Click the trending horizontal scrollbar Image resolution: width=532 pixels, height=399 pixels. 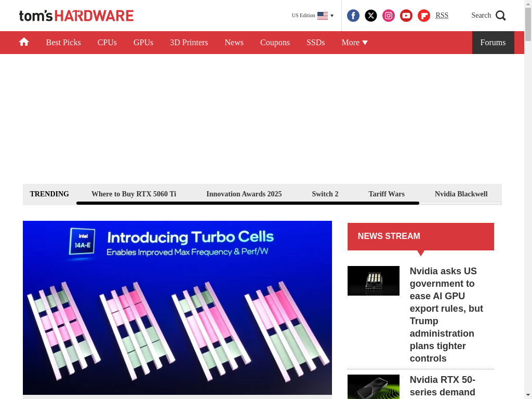pos(248,203)
